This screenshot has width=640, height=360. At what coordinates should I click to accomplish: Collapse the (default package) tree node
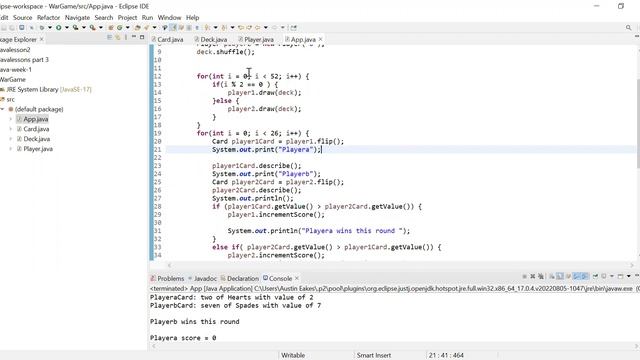click(3, 109)
